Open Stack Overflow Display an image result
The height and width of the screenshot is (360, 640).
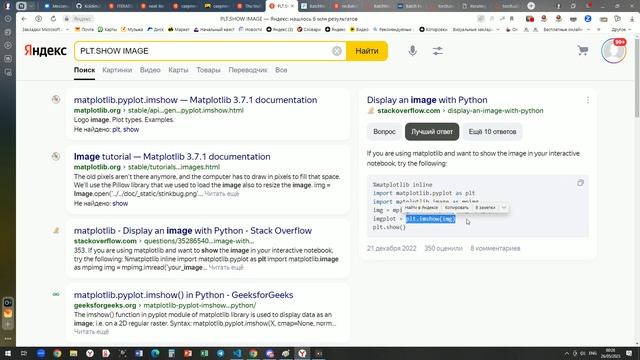193,231
